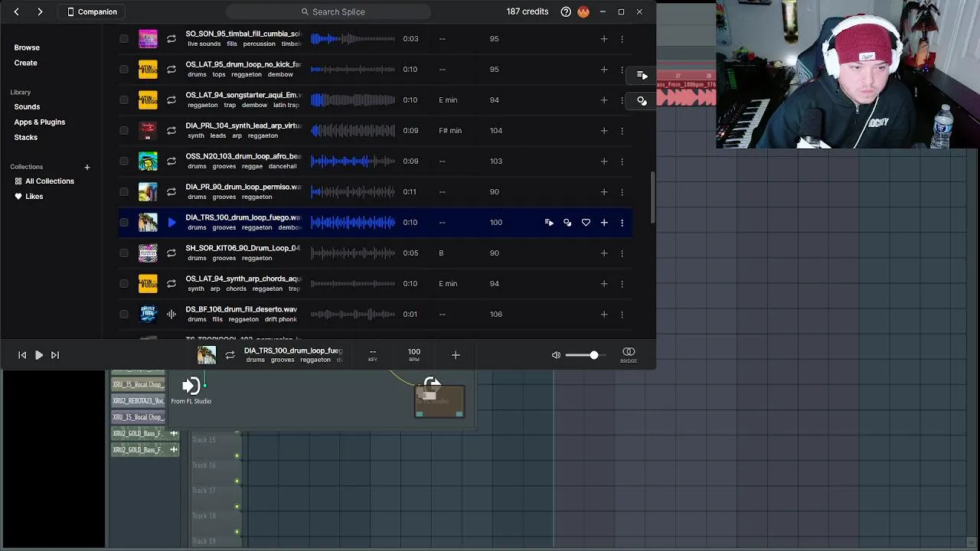Open the 187 credits balance

pos(527,11)
